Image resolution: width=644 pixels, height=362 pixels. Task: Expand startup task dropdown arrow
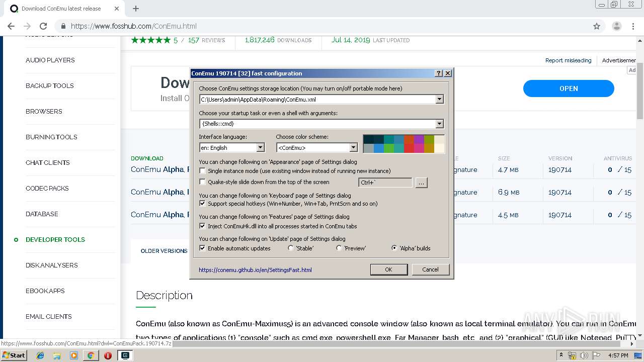pos(439,124)
